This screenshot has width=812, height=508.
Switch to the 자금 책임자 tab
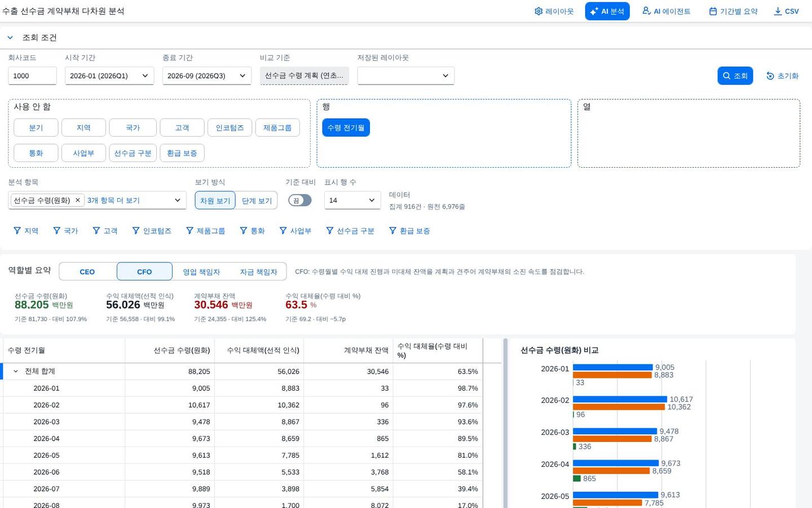[x=258, y=271]
